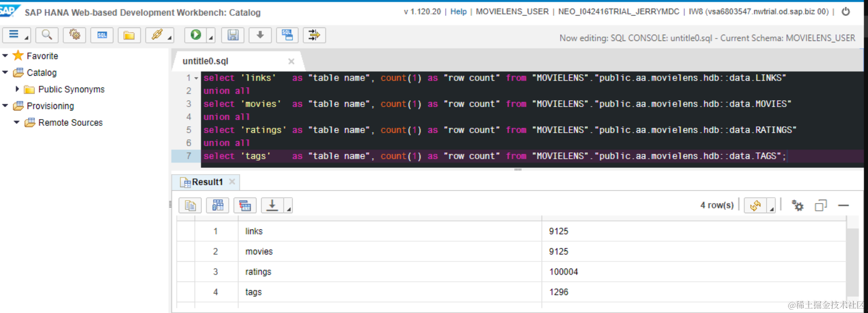Screen dimensions: 868x313
Task: Open the hamburger menu button in toolbar
Action: [x=16, y=35]
